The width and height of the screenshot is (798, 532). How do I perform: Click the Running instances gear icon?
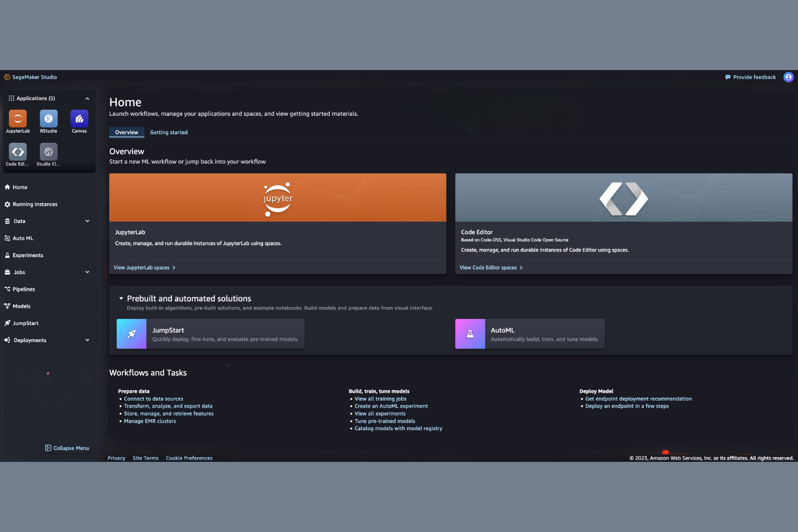pyautogui.click(x=8, y=204)
